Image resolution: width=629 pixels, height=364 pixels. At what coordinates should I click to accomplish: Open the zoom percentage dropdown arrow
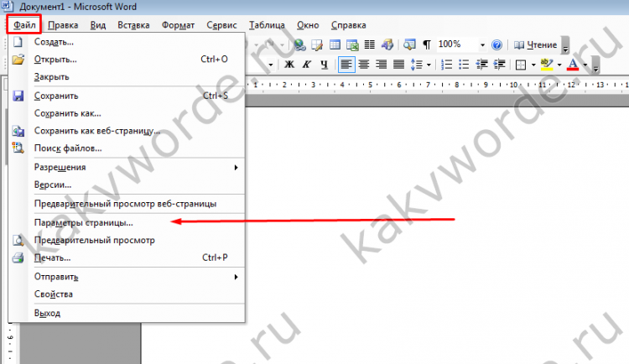coord(482,45)
